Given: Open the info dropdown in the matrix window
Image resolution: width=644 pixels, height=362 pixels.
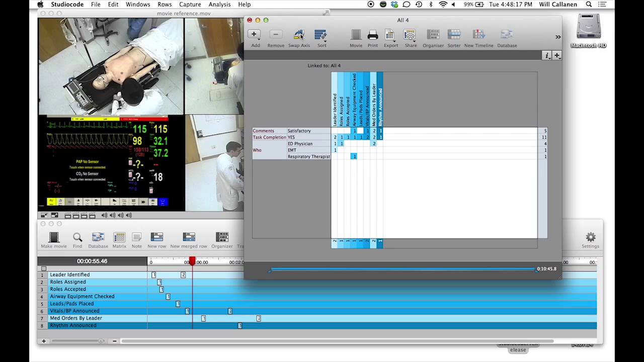Looking at the screenshot, I should tap(547, 56).
